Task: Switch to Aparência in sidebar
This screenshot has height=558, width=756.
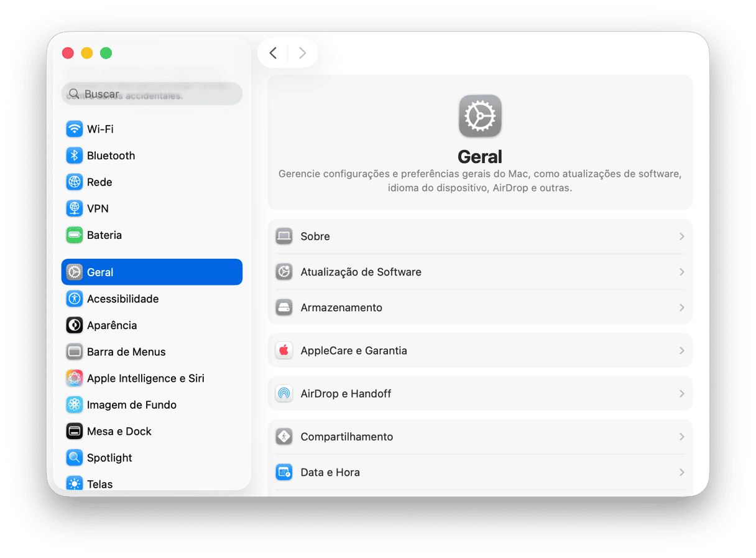Action: [112, 325]
